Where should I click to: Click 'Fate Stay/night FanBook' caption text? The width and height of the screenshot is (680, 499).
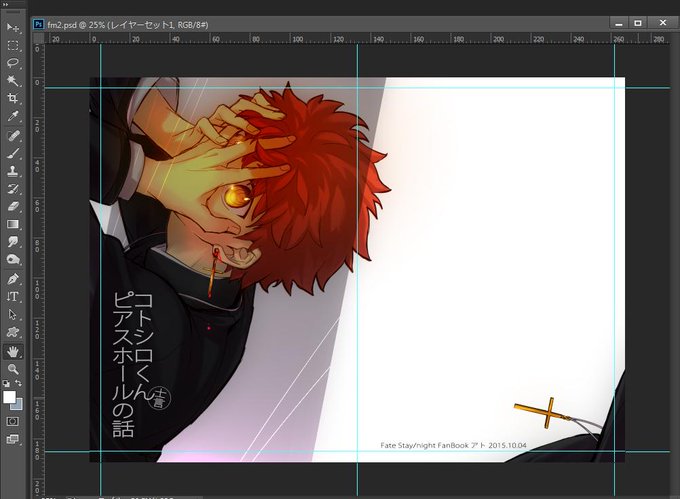point(425,446)
